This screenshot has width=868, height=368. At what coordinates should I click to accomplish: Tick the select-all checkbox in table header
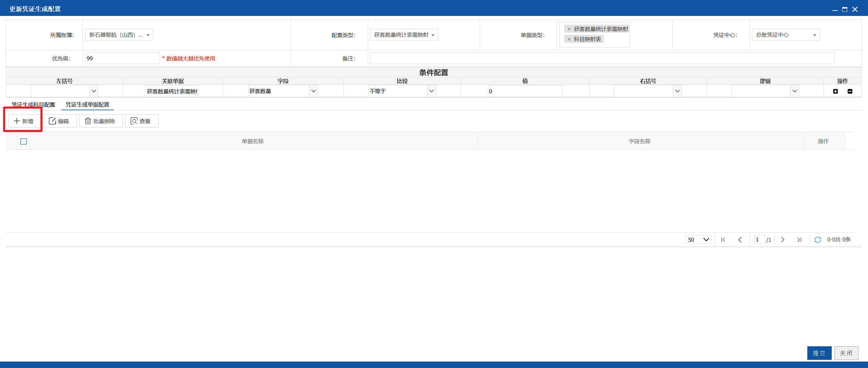[x=23, y=141]
